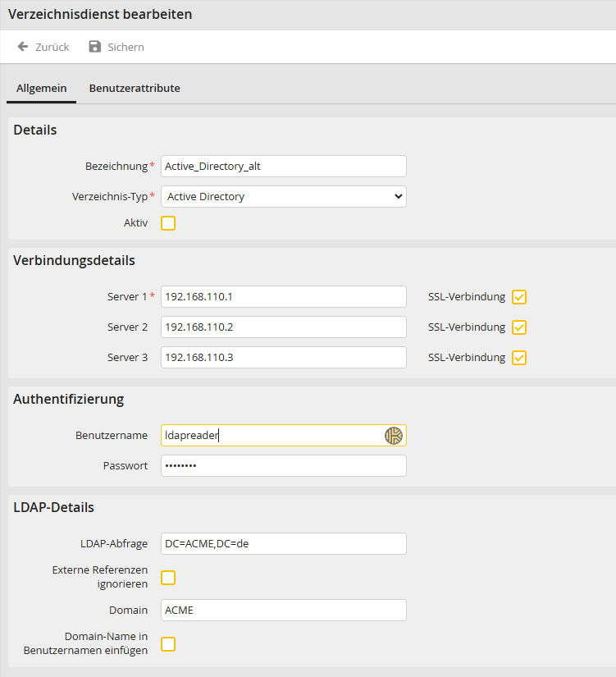Enable Domain-Name in Benutzernamen einfügen checkbox
Viewport: 616px width, 677px height.
click(x=168, y=643)
